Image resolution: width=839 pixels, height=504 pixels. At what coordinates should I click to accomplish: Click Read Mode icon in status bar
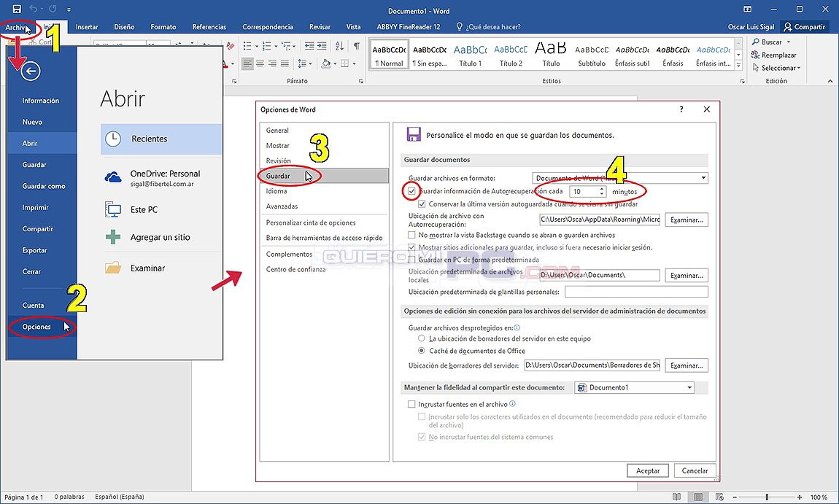click(677, 497)
